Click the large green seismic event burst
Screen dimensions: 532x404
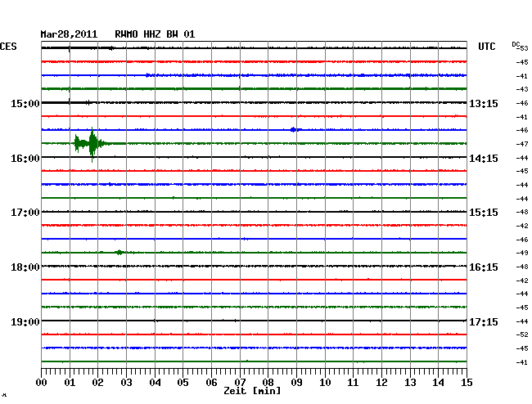click(90, 144)
